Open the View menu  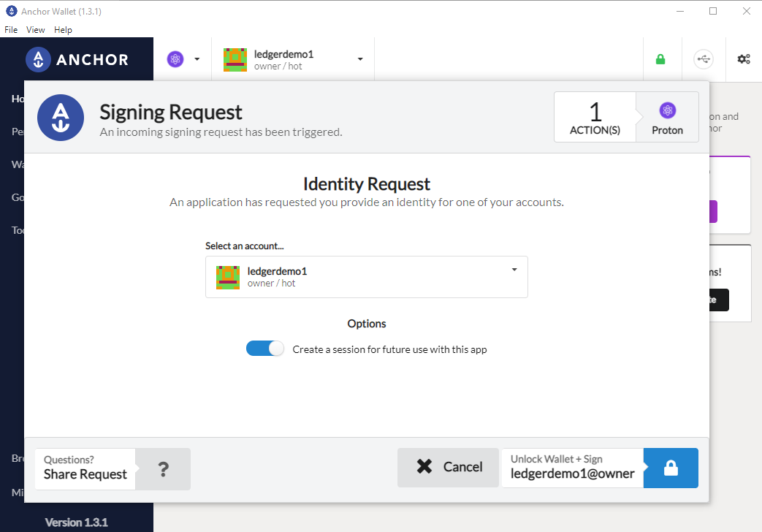(x=36, y=30)
